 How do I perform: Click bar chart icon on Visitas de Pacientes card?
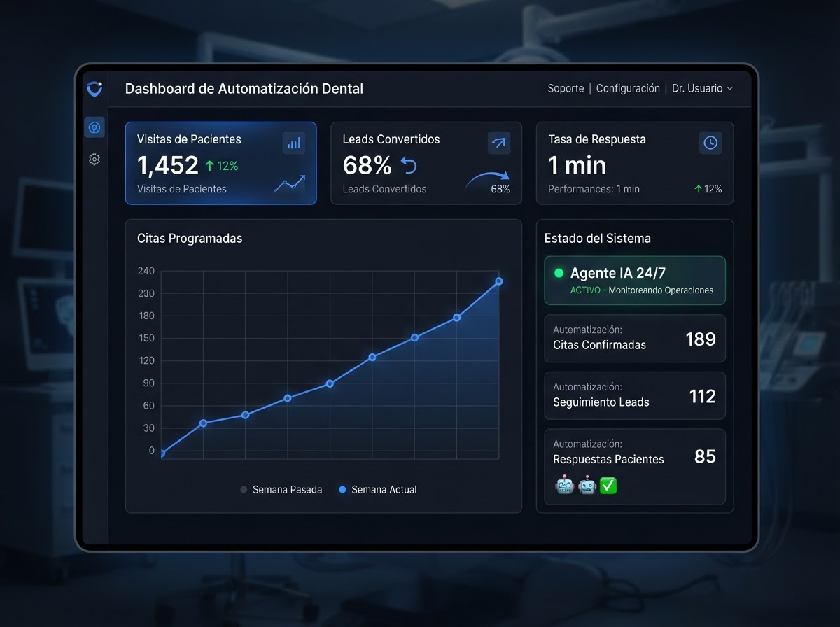click(294, 143)
